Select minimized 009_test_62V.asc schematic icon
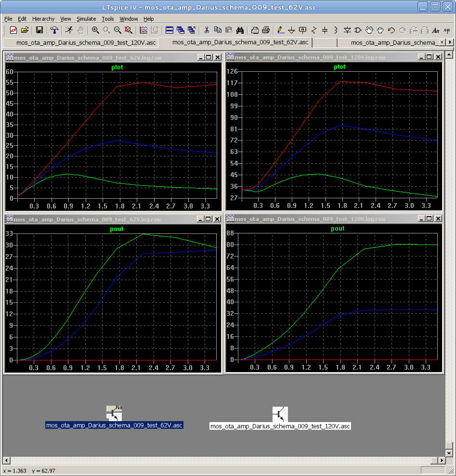Viewport: 456px width, 476px height. tap(114, 417)
